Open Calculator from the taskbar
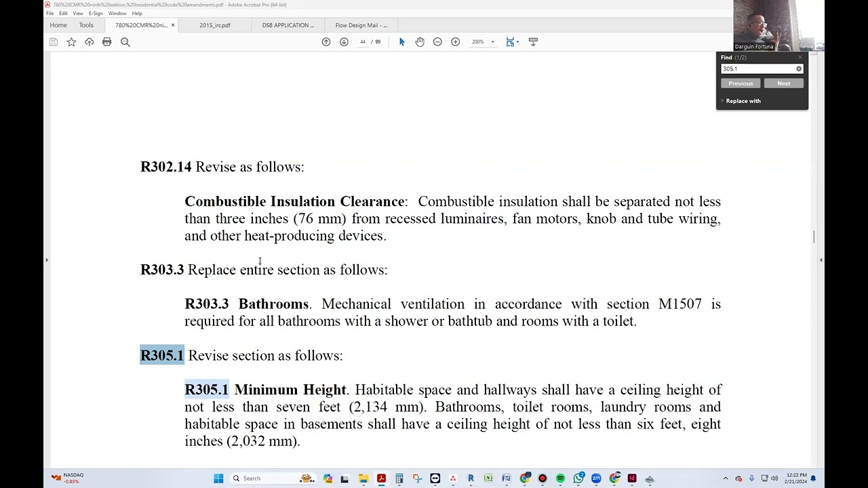The image size is (868, 488). tap(399, 479)
